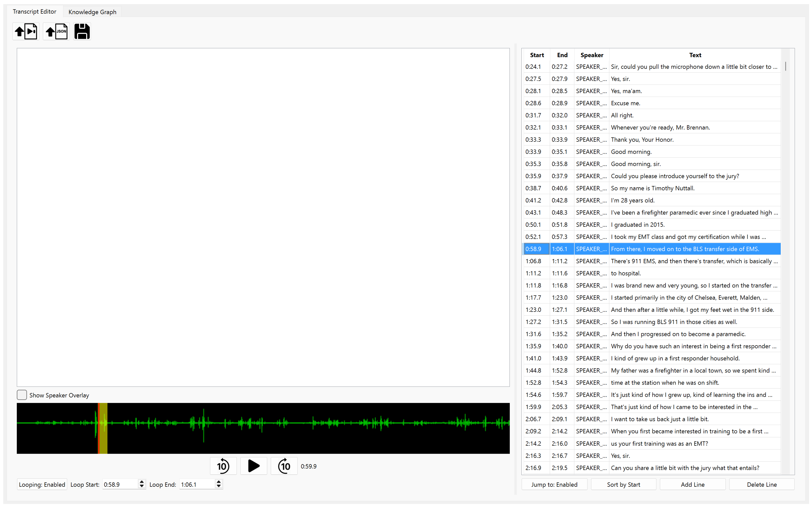Skip forward 10 seconds

click(284, 466)
